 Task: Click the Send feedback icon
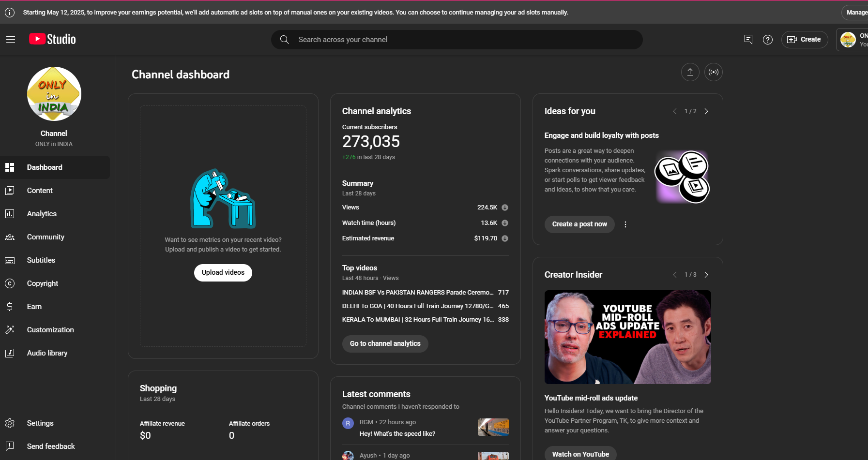pos(10,446)
